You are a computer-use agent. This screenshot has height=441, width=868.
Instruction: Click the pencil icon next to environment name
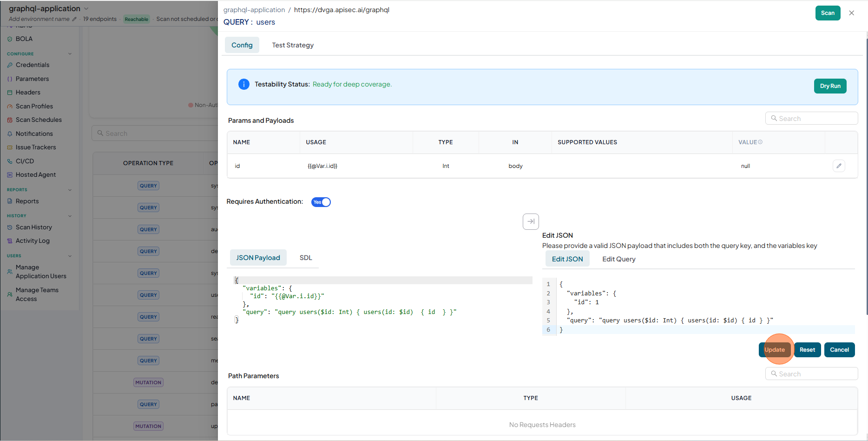74,19
